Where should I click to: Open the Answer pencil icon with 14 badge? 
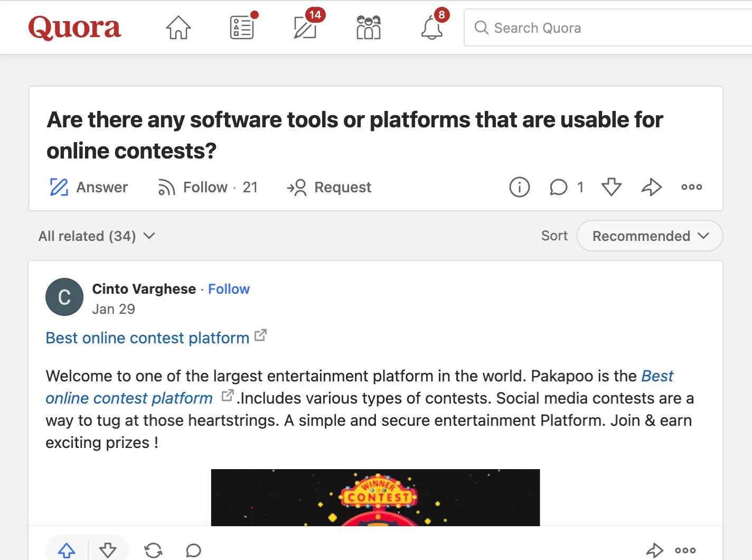click(x=305, y=28)
